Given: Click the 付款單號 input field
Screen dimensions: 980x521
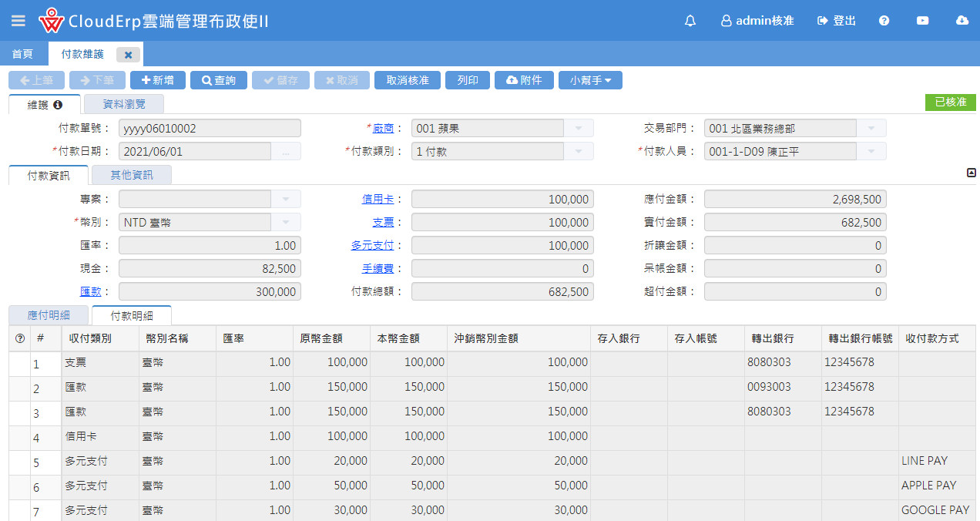Looking at the screenshot, I should [210, 129].
